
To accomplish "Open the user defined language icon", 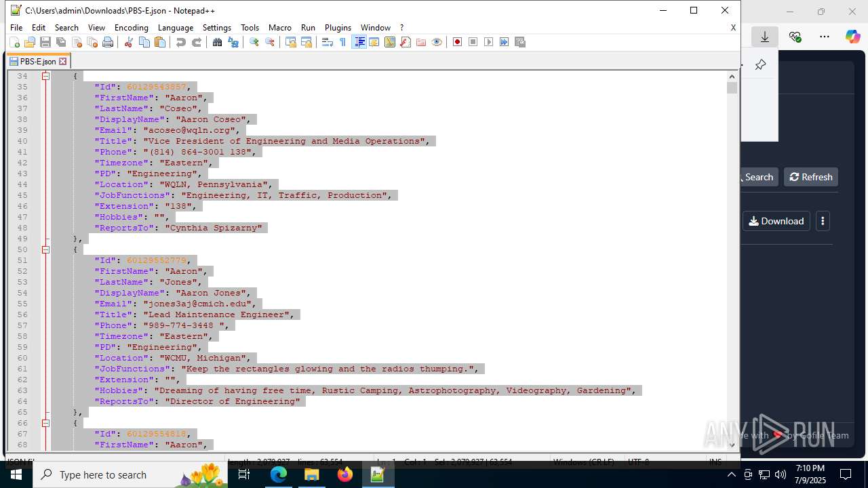I will pyautogui.click(x=374, y=42).
